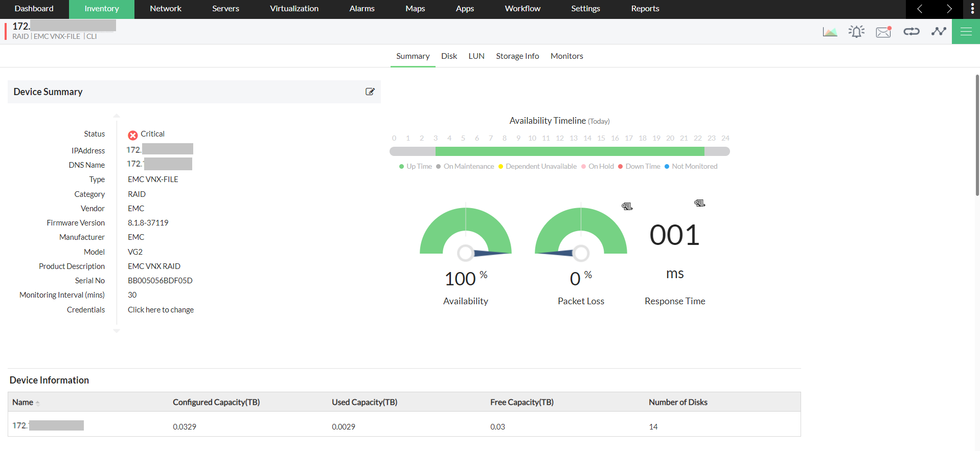
Task: Click the line-graph nodes icon
Action: tap(939, 32)
